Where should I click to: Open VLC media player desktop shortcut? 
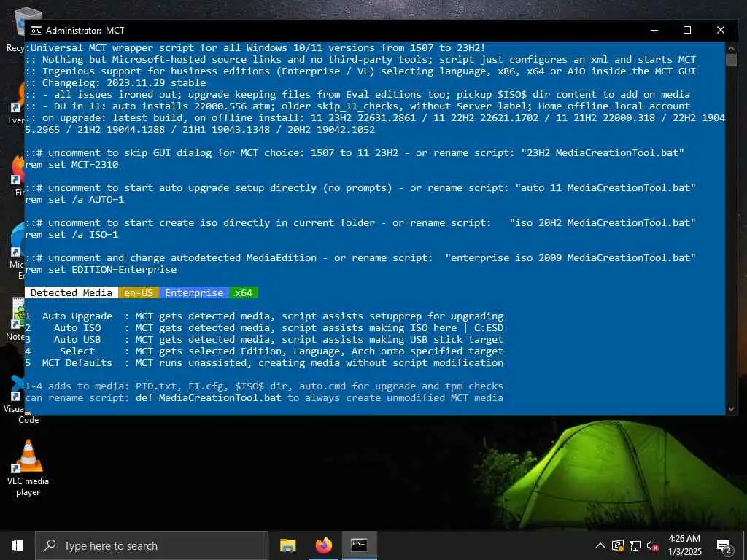[28, 468]
